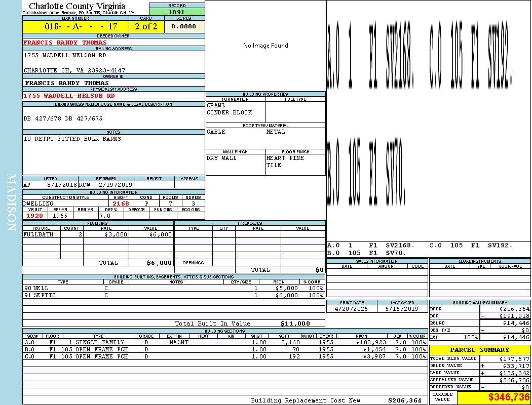
Task: Select section C.0 OPEN FRAME PCH row
Action: [225, 356]
